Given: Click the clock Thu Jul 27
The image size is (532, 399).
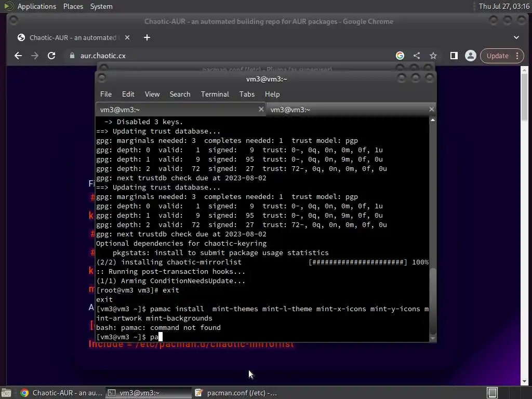Looking at the screenshot, I should click(x=504, y=6).
